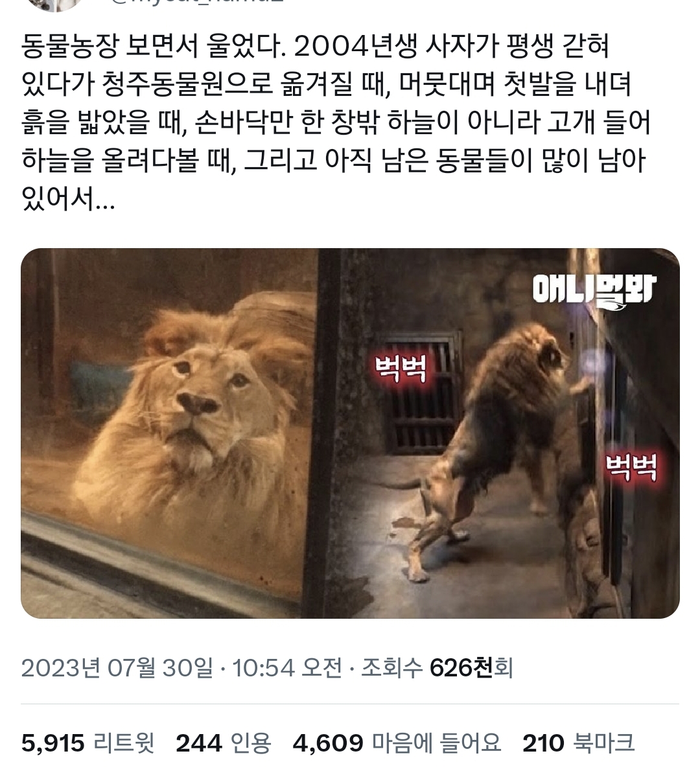Open the 5,915 리트윗 list
Image resolution: width=700 pixels, height=771 pixels.
88,743
